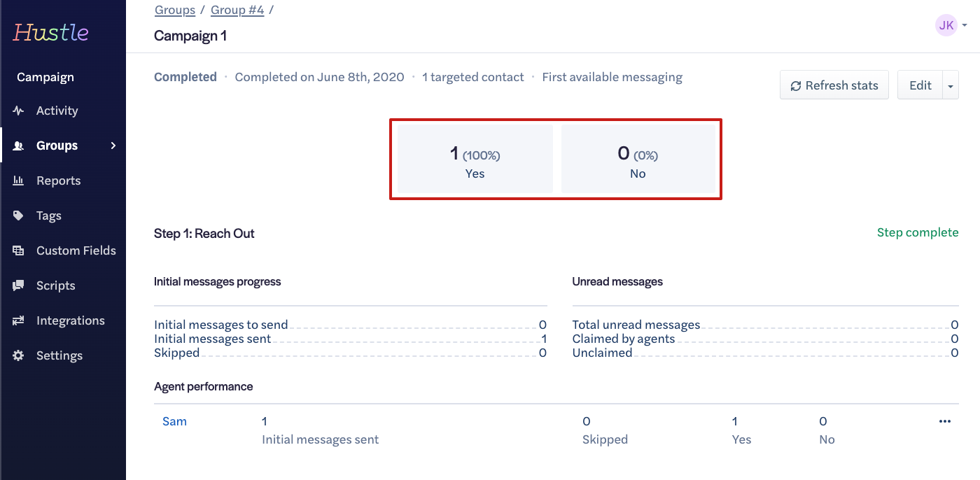Click the Yes 100% response stat card
The height and width of the screenshot is (480, 980).
point(475,160)
